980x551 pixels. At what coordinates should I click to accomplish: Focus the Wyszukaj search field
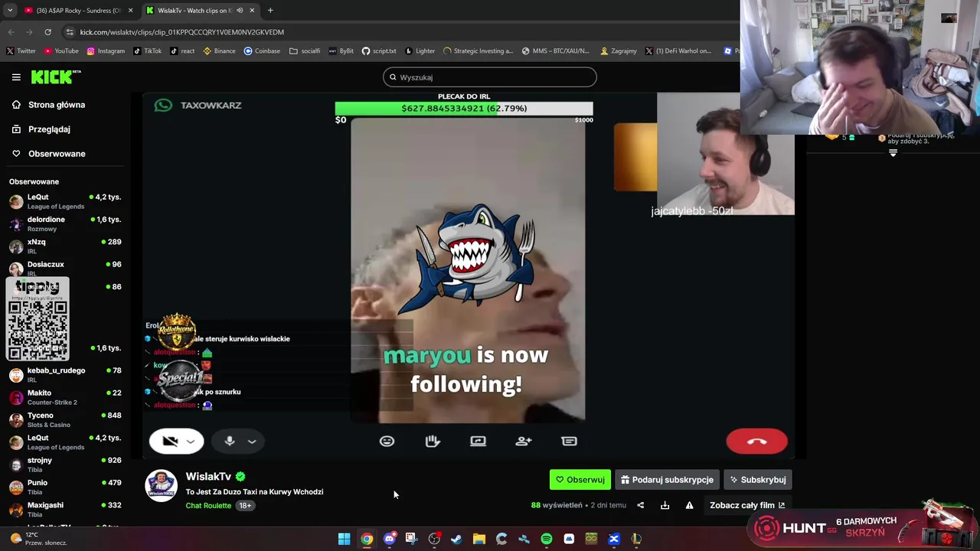(x=489, y=77)
